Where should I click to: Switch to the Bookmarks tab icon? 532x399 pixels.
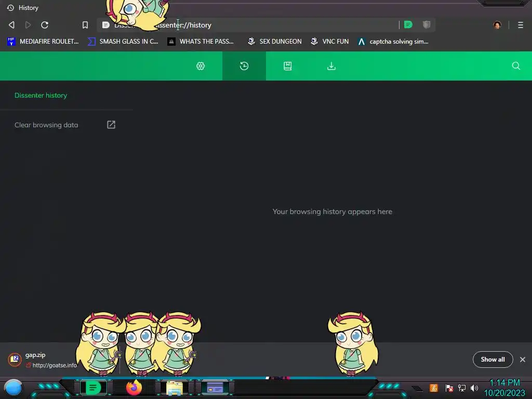(288, 66)
